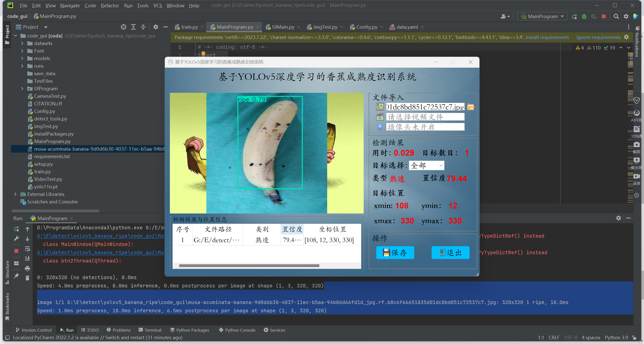644x344 pixels.
Task: Rerun MainProgram using green rerun icon
Action: tap(16, 229)
